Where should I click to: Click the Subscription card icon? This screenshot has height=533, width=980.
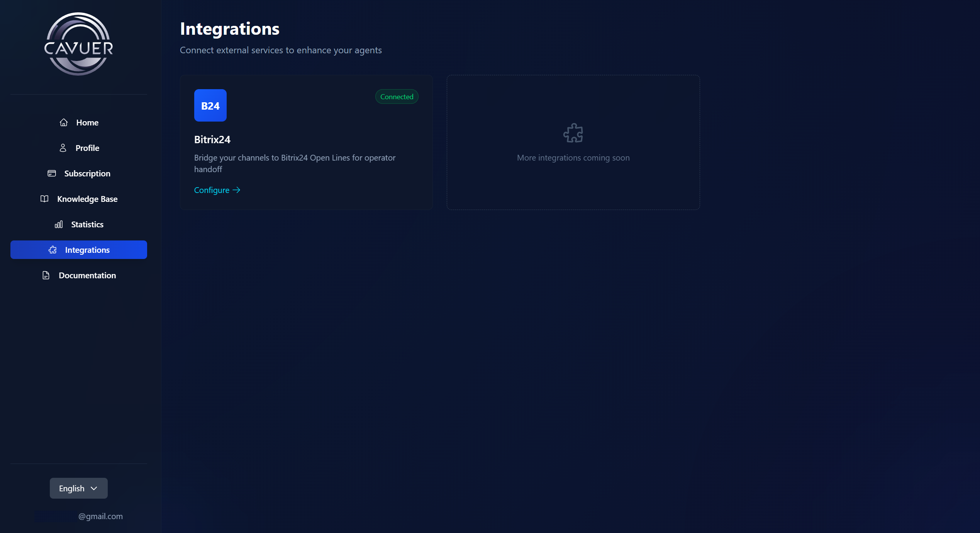click(x=52, y=173)
